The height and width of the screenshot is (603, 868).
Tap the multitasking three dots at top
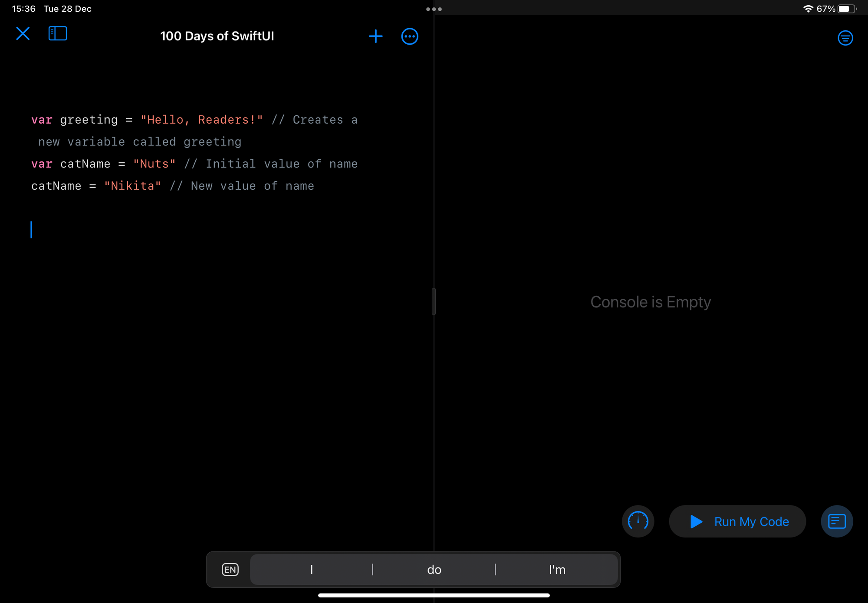click(x=434, y=9)
